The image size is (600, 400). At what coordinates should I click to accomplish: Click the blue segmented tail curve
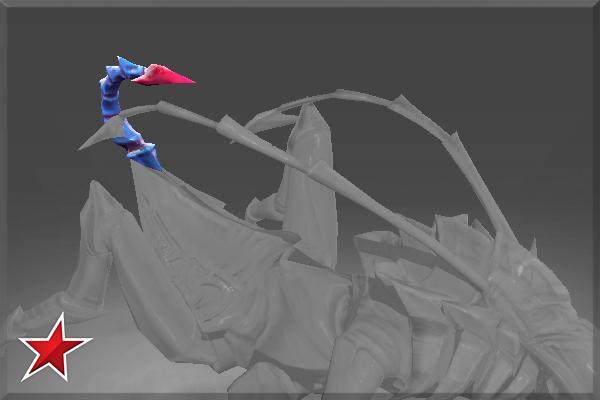pos(107,98)
